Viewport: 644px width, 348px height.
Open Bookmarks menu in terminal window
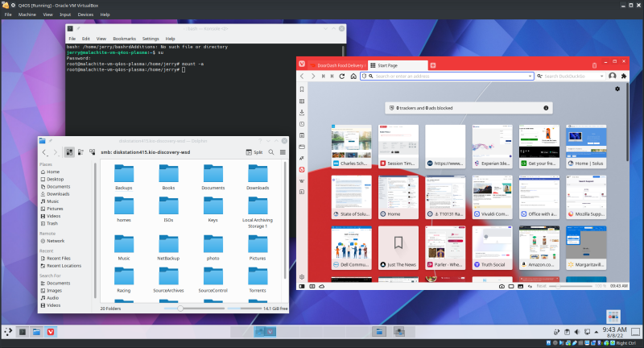tap(124, 39)
